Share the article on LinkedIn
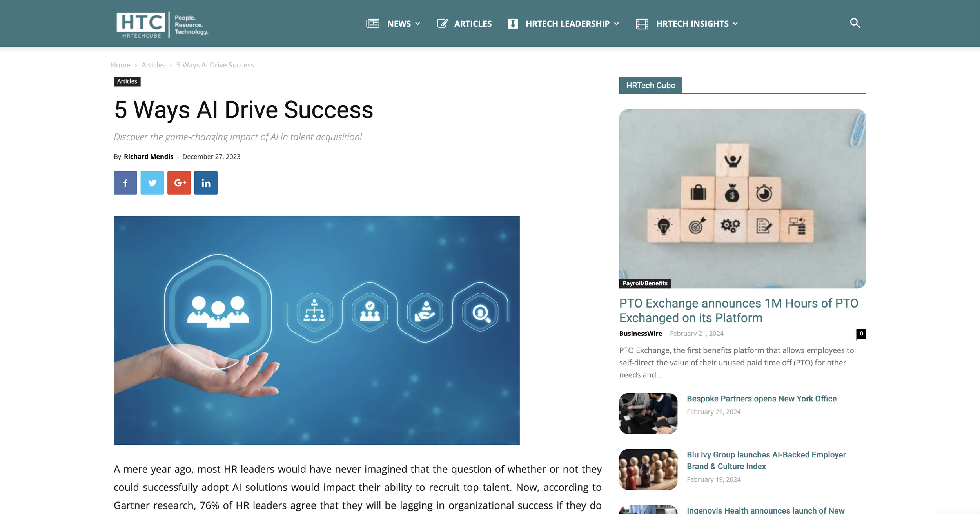This screenshot has width=980, height=514. (206, 183)
